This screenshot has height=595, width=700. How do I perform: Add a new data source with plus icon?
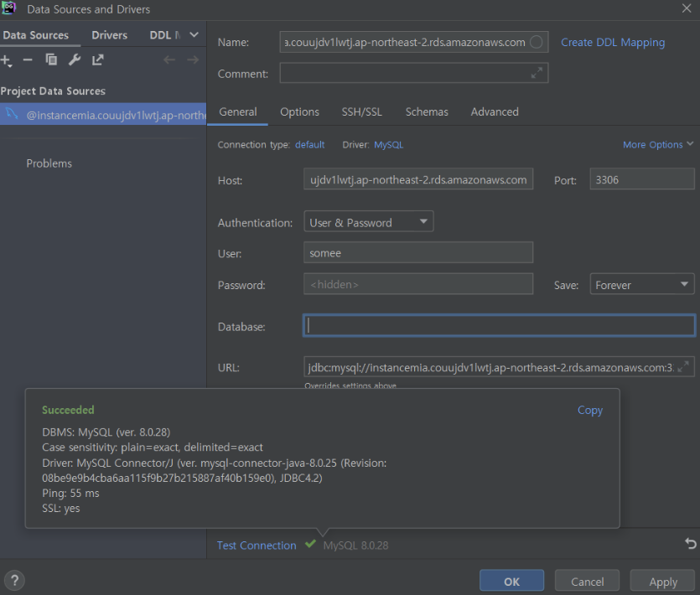[x=6, y=60]
